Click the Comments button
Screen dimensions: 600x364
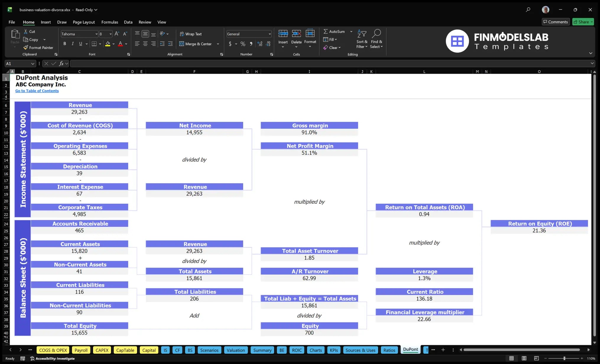(x=556, y=22)
